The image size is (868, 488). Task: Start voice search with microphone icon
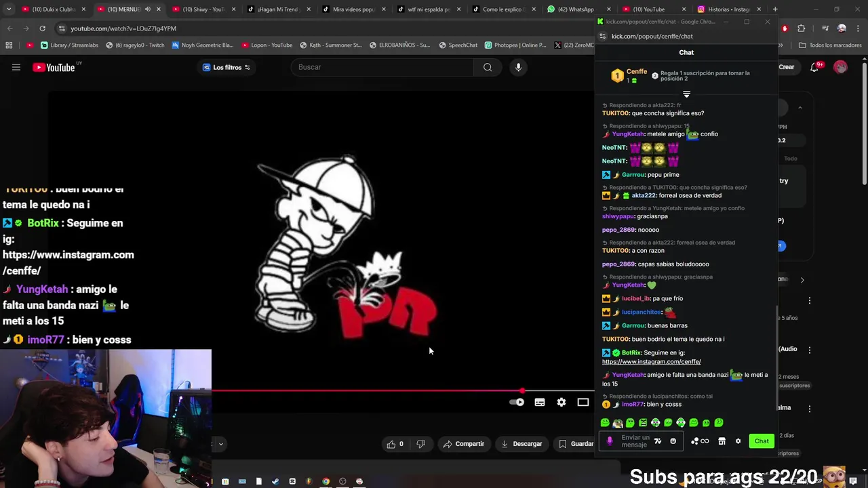(518, 67)
